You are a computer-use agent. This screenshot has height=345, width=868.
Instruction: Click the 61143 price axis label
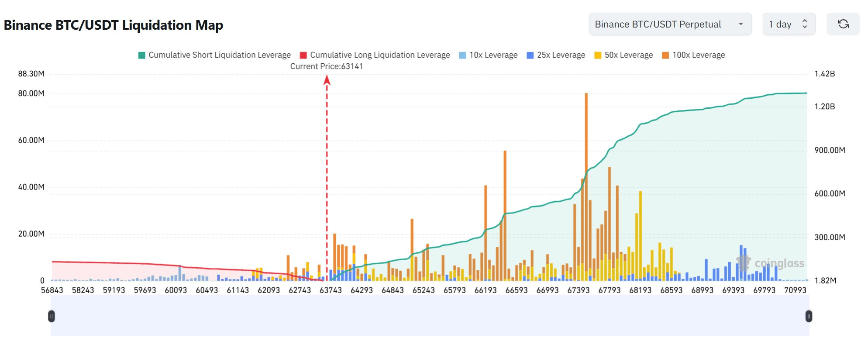click(238, 290)
